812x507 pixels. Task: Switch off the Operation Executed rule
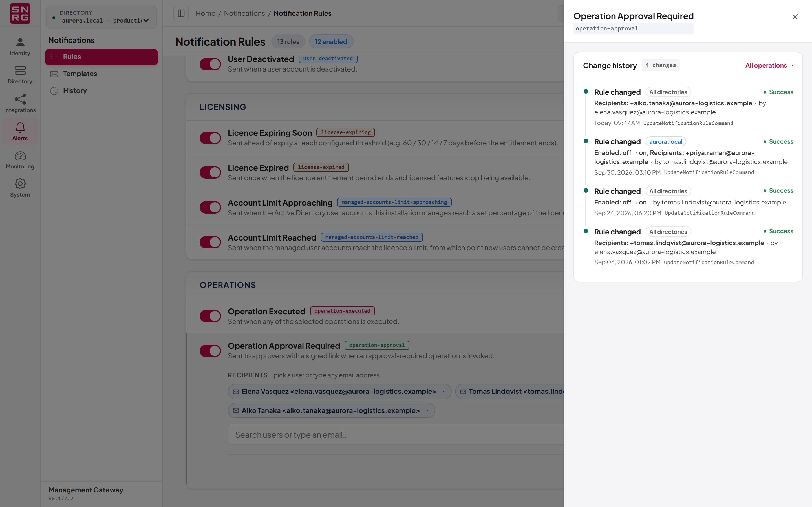[210, 316]
